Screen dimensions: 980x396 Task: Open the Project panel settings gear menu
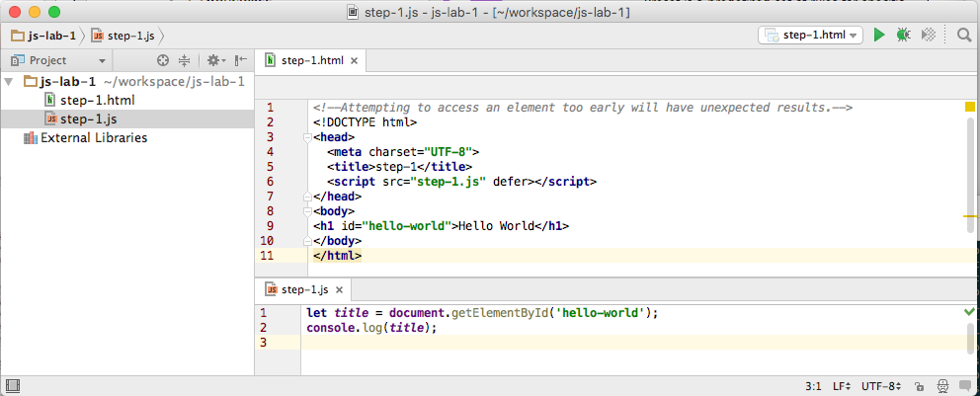pos(213,60)
